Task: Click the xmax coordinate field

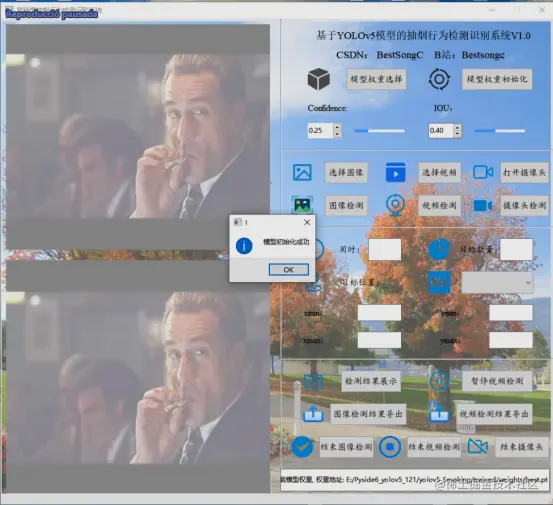Action: [379, 340]
